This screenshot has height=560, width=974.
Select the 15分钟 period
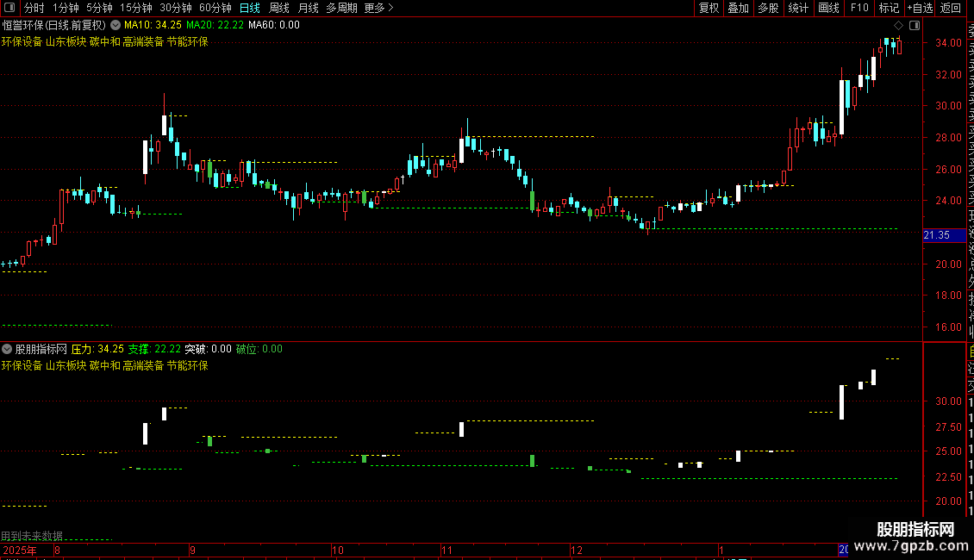136,8
